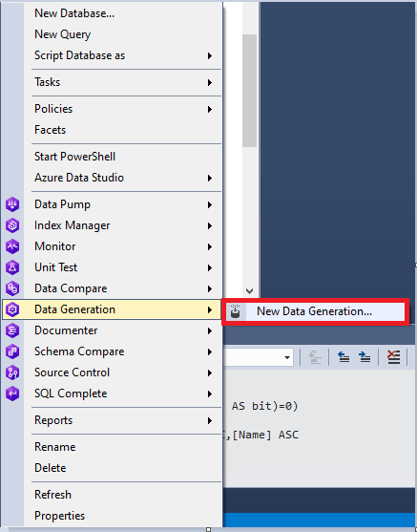This screenshot has height=532, width=417.
Task: Click '[Name] ASC' text in query editor
Action: (265, 435)
